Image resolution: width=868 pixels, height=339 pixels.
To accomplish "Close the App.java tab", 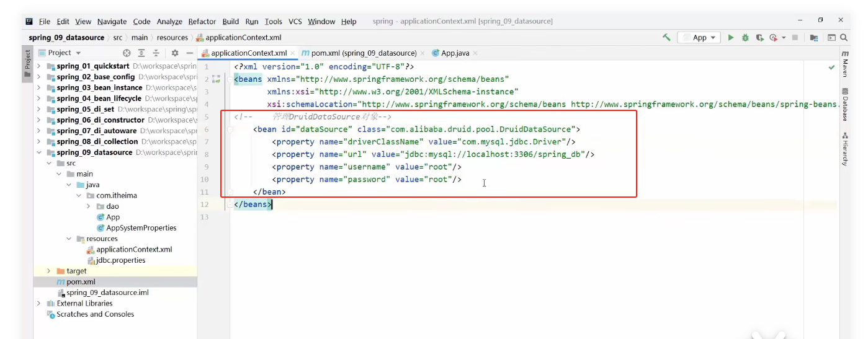I will tap(475, 53).
